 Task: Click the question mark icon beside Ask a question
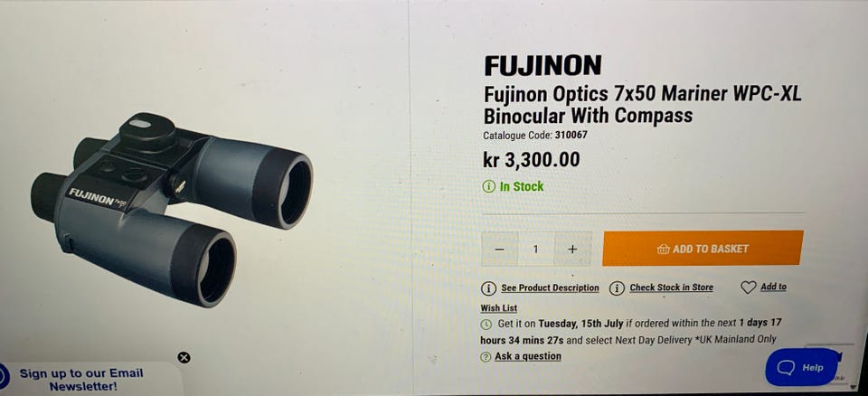point(486,356)
